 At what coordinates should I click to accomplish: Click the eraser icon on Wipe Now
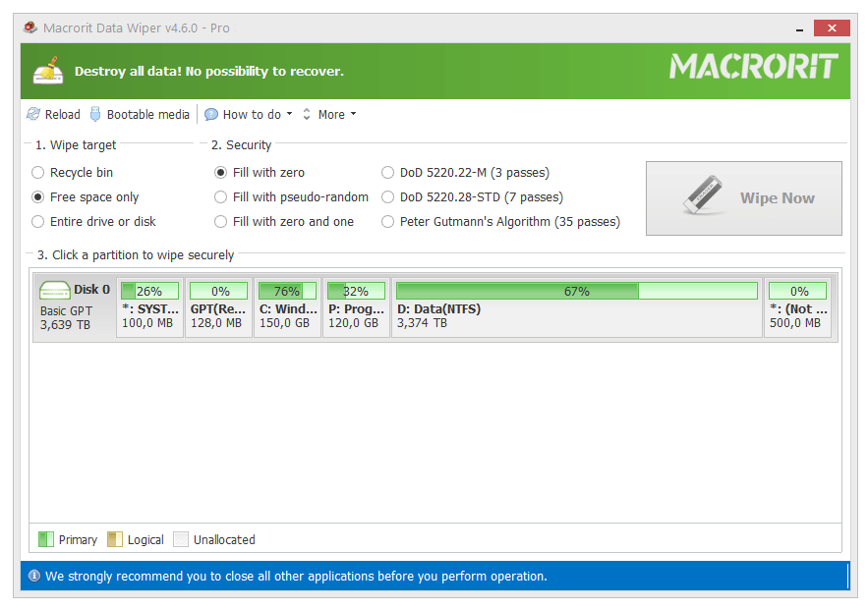(703, 194)
